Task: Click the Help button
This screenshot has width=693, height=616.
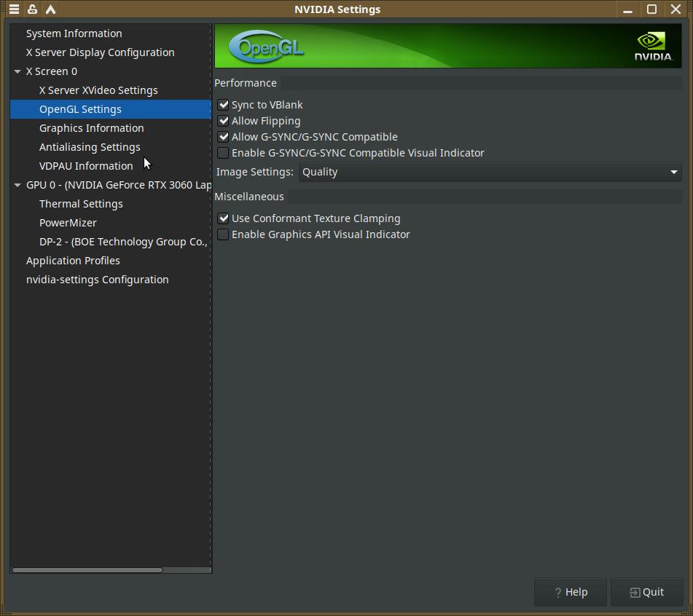Action: click(x=570, y=592)
